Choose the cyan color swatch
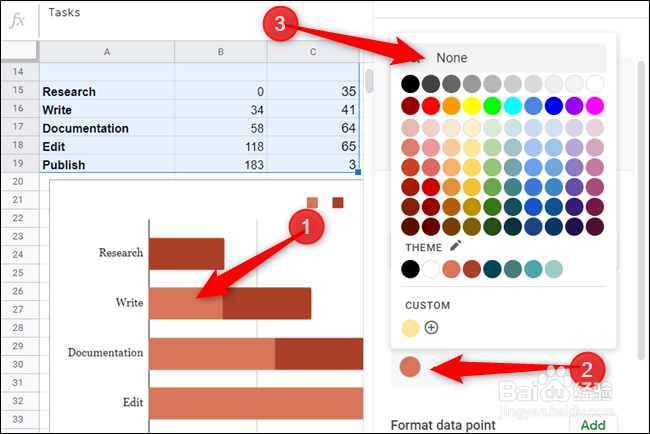Viewport: 650px width, 434px height. (513, 106)
